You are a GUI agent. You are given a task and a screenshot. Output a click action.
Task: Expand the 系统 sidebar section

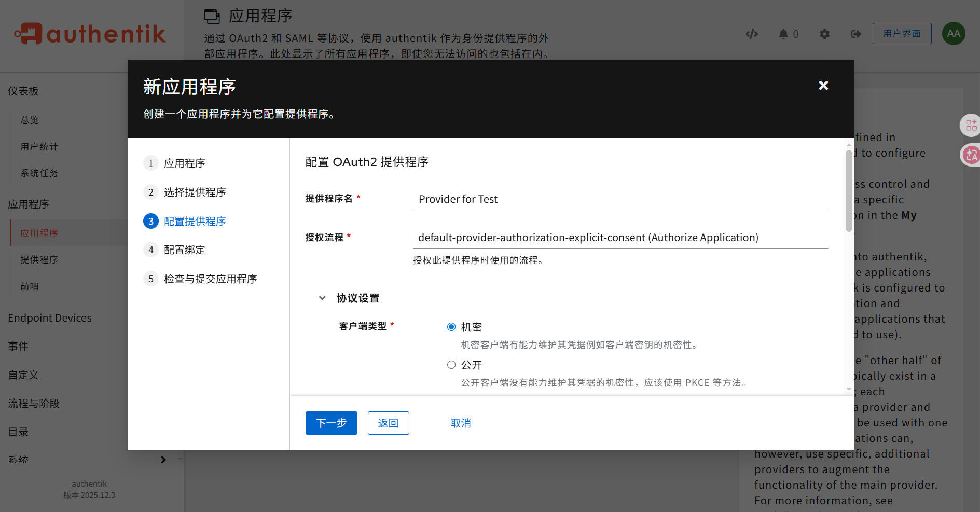point(163,460)
